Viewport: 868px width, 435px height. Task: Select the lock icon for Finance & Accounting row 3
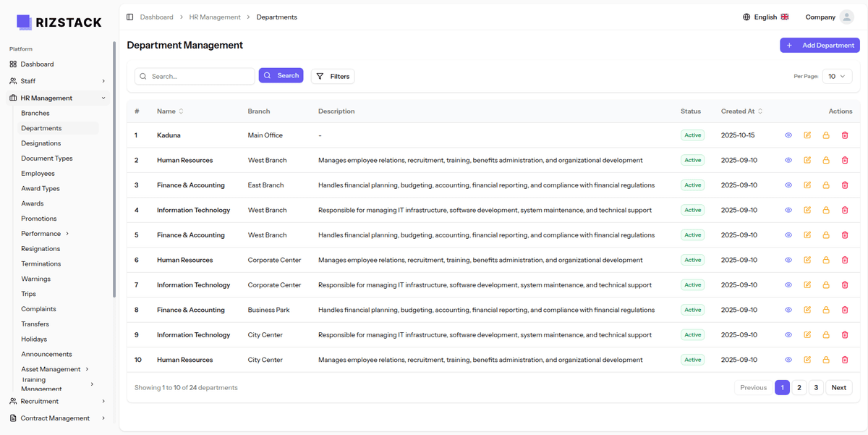[x=825, y=185]
